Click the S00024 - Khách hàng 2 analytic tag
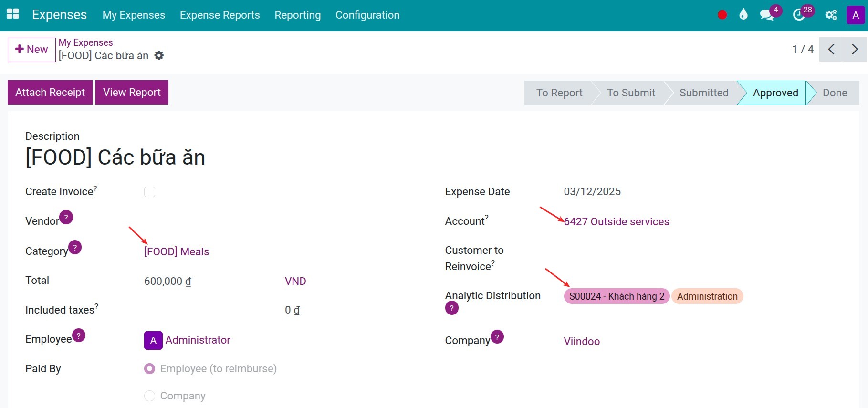The image size is (868, 408). (616, 296)
